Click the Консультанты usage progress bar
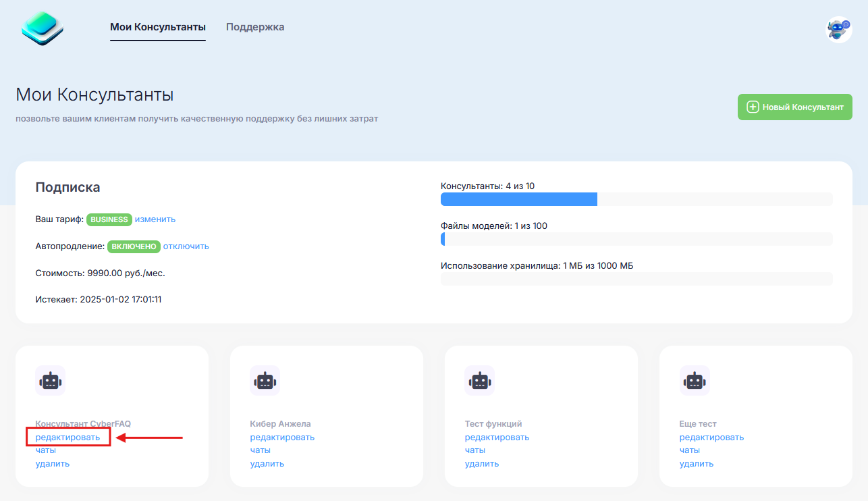Viewport: 868px width, 501px height. coord(636,199)
